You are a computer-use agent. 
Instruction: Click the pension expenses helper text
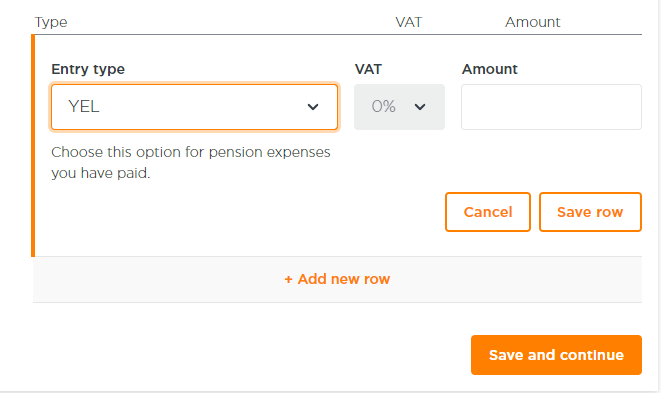(x=191, y=162)
